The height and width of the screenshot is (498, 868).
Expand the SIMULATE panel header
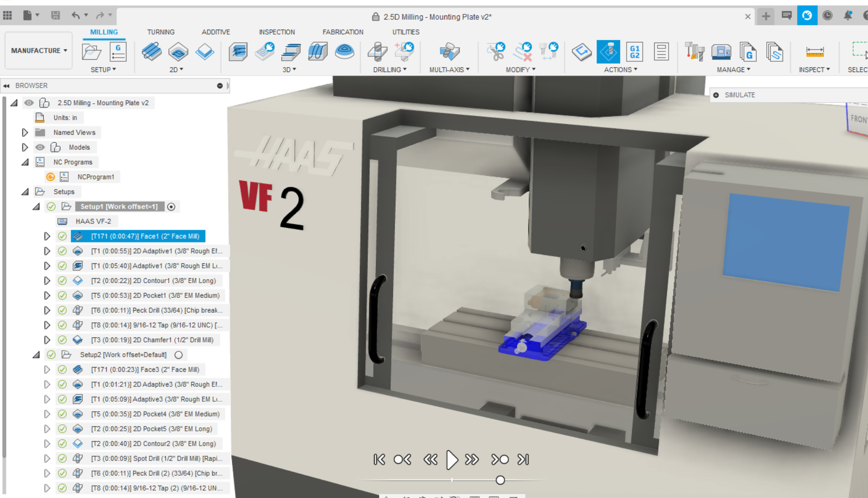(716, 95)
